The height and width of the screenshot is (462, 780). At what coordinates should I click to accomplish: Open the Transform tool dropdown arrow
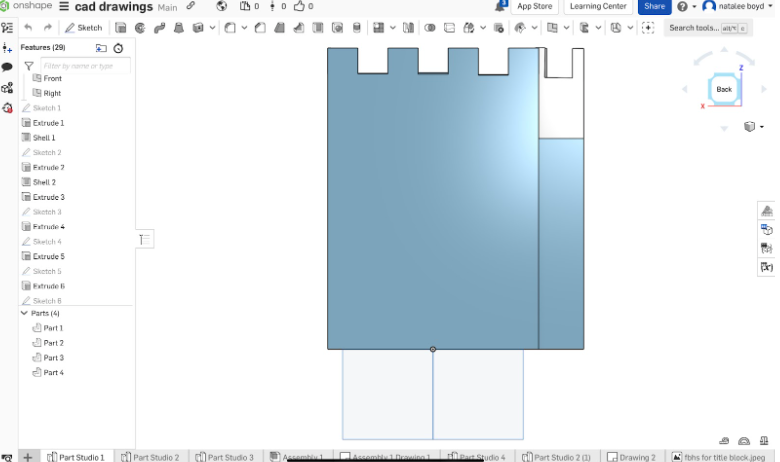click(x=483, y=28)
